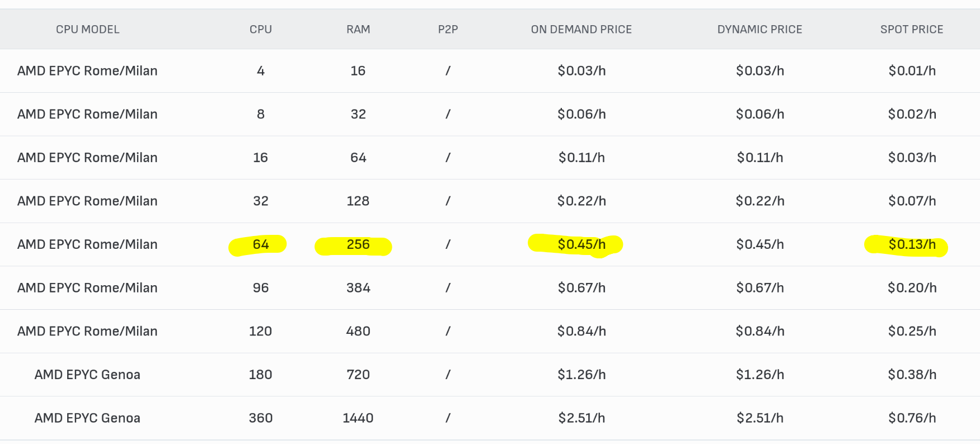Click the "CPU MODEL" column header
The image size is (980, 444).
(x=87, y=30)
